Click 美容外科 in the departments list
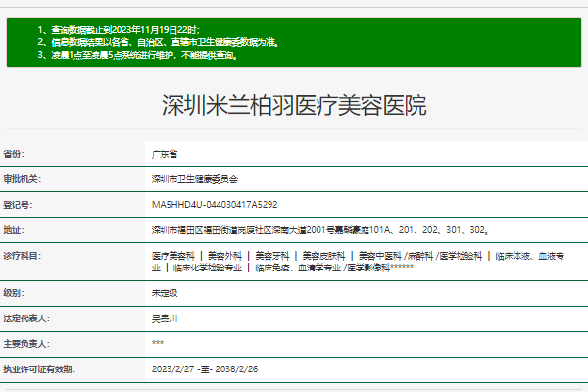This screenshot has height=392, width=588. click(224, 256)
